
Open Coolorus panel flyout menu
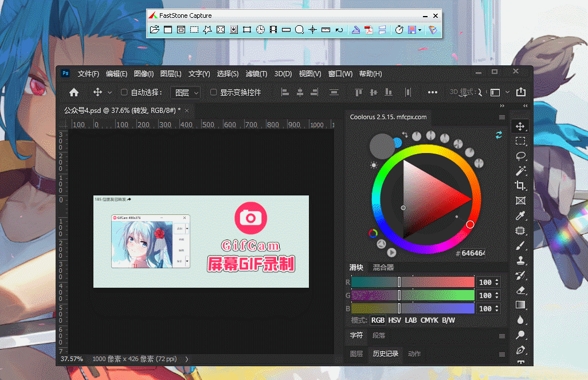point(502,117)
